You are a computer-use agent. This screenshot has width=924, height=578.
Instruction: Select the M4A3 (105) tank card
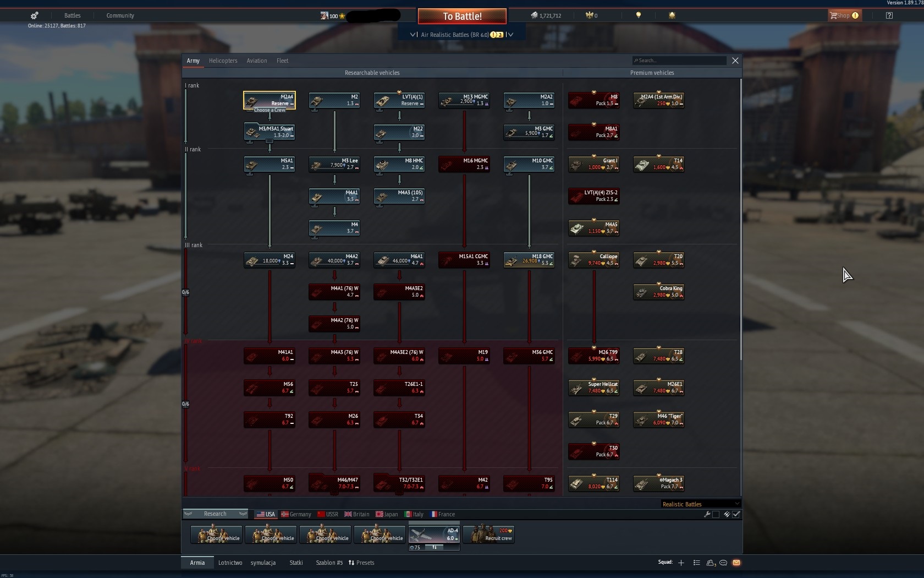point(399,196)
